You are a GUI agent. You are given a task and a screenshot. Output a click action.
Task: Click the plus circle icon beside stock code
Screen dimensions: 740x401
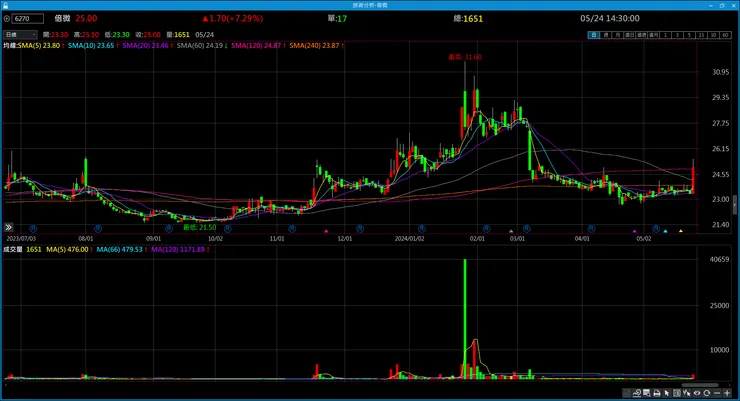pos(7,19)
